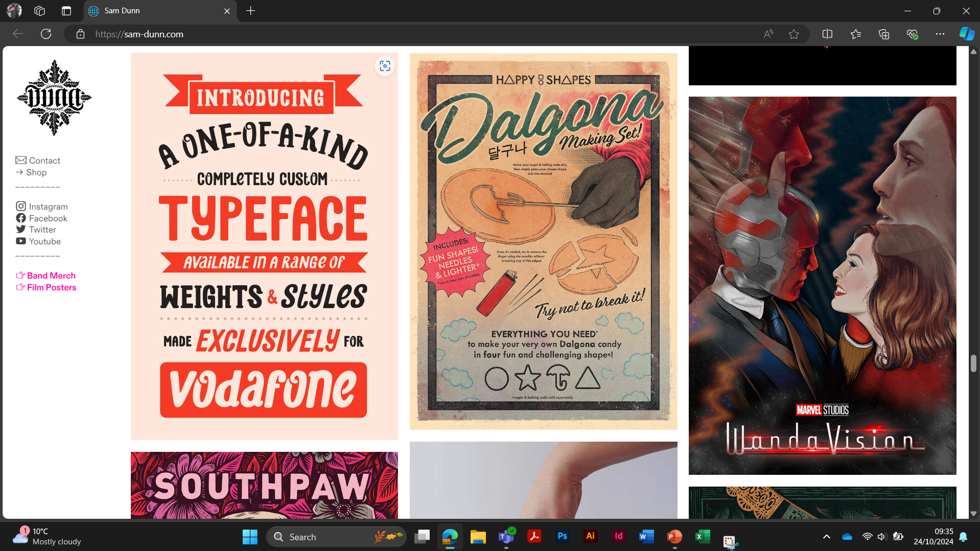Open Read aloud in address bar
The height and width of the screenshot is (551, 980).
(768, 34)
